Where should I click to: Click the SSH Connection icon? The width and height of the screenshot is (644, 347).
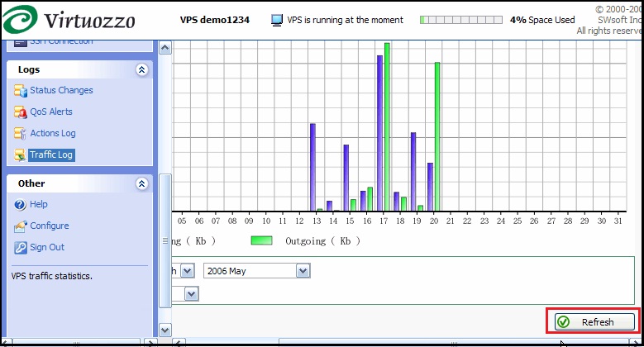pos(20,42)
